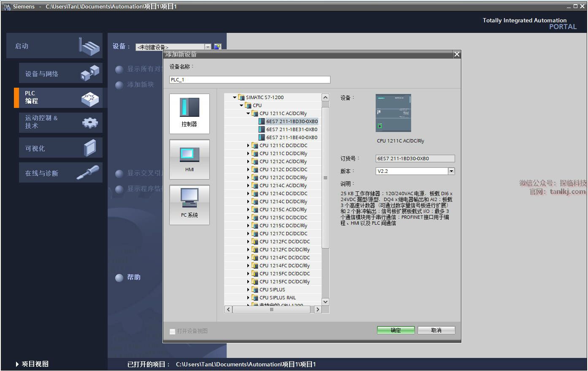
Task: Select the PC 系统 device category
Action: point(189,205)
